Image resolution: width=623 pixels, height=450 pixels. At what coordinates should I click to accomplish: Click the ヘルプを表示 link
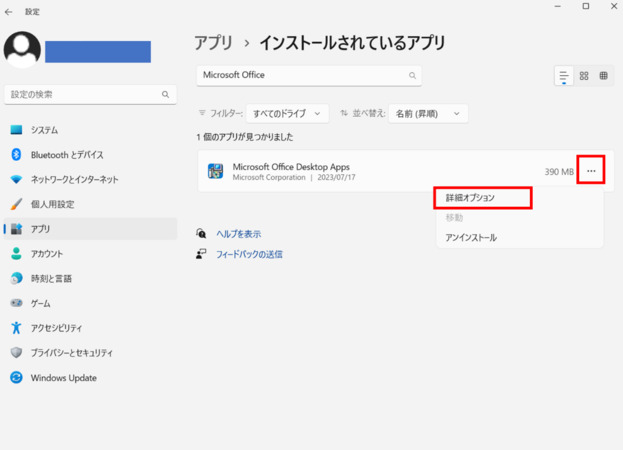[x=238, y=234]
